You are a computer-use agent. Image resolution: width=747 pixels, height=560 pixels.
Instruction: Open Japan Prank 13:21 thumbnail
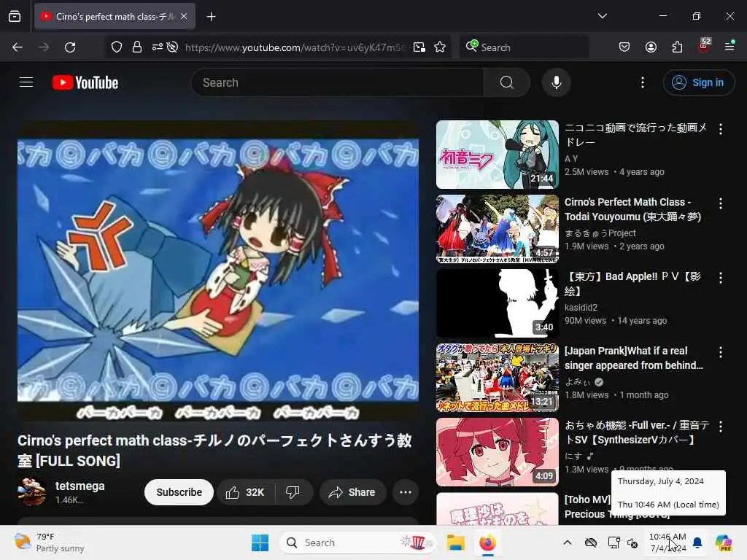(x=498, y=378)
